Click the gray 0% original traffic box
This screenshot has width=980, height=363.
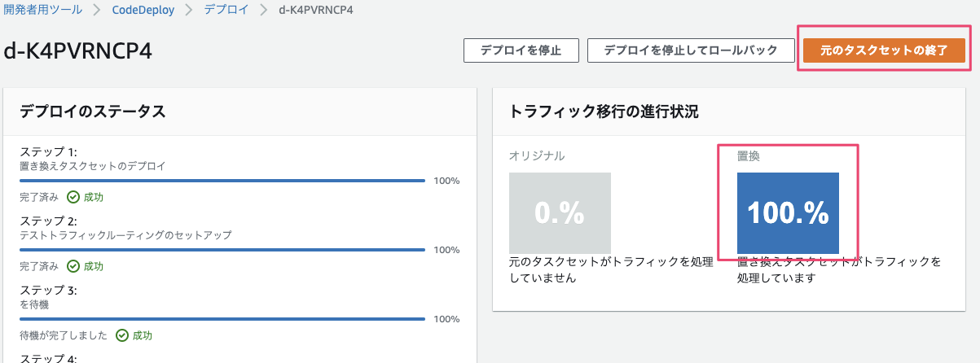pos(560,212)
